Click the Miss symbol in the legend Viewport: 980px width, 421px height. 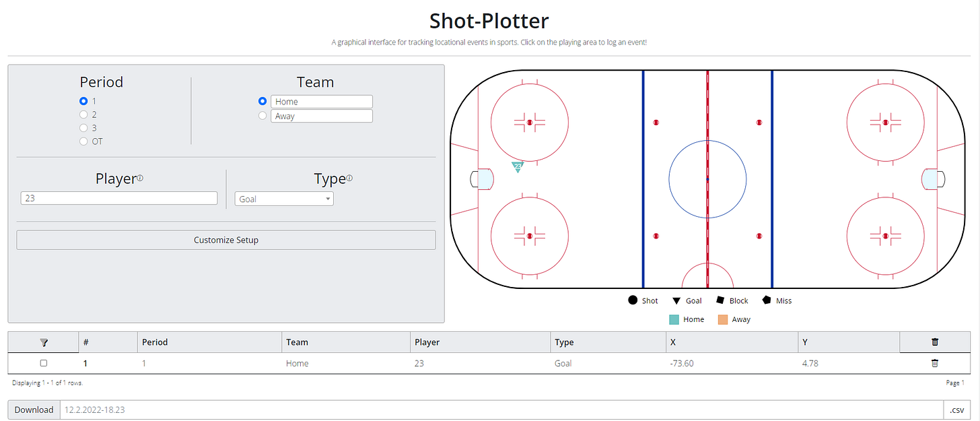(x=767, y=300)
